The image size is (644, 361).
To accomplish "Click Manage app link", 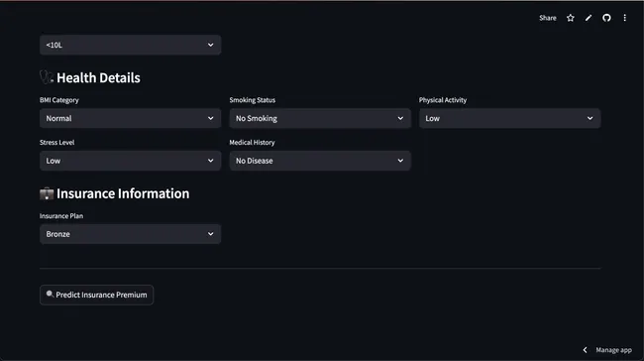I will (613, 350).
